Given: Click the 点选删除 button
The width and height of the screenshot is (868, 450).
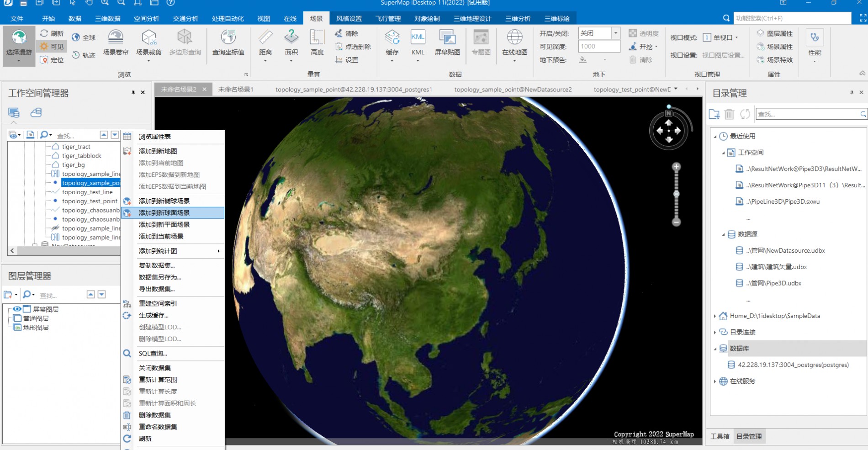Looking at the screenshot, I should coord(353,47).
